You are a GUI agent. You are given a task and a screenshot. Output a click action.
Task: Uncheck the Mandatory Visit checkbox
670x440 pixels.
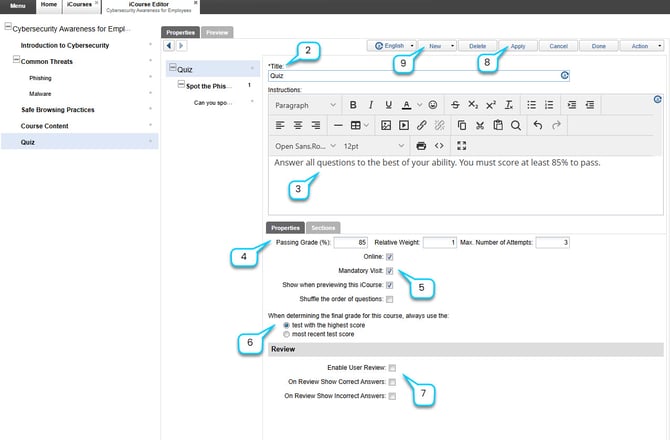tap(390, 271)
